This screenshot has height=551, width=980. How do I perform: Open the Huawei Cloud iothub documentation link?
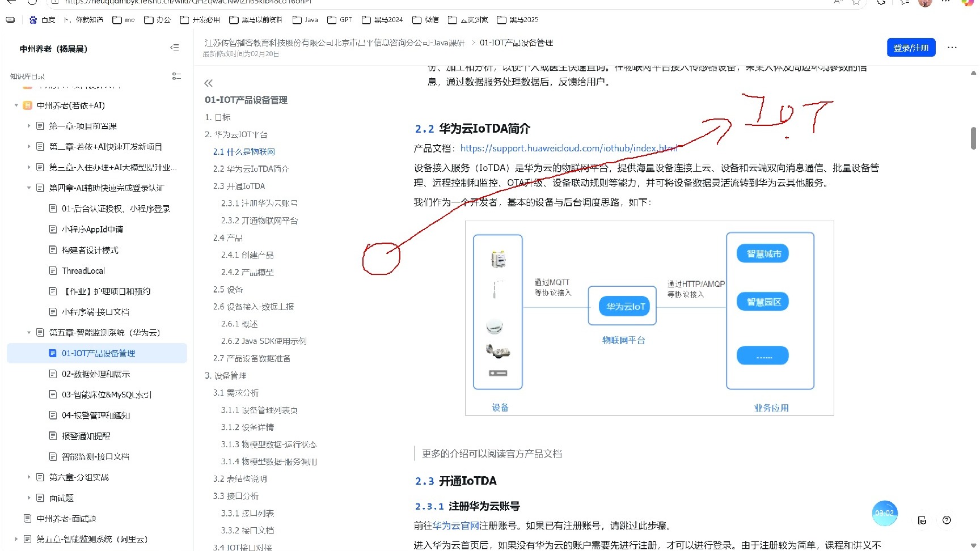point(569,148)
